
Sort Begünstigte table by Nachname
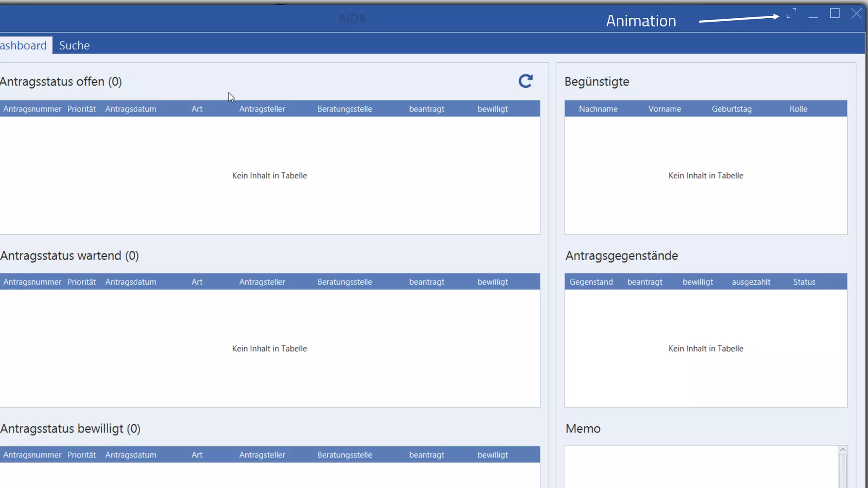coord(598,109)
